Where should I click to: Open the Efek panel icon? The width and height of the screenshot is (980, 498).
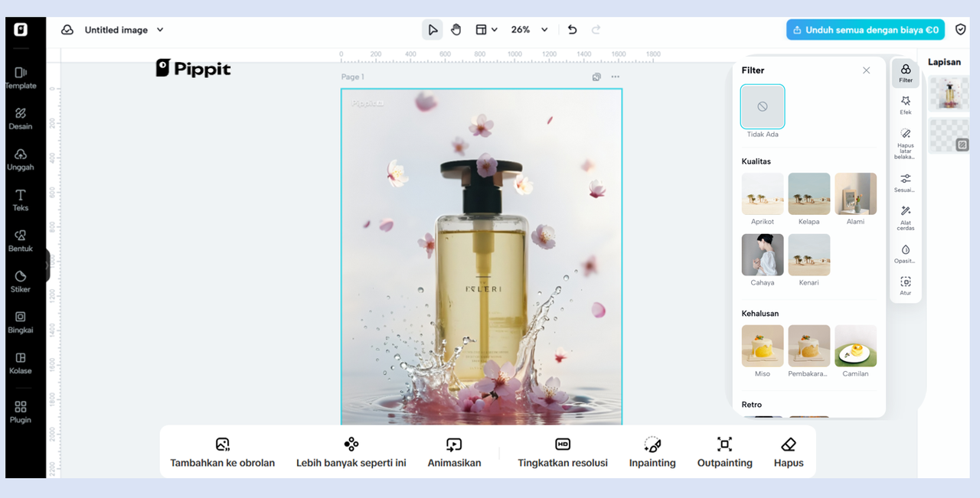point(906,105)
